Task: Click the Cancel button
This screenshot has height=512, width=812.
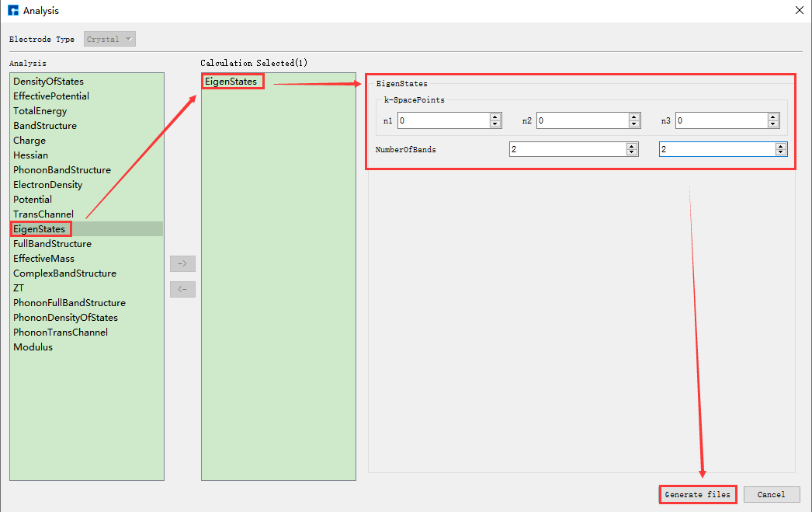Action: point(771,494)
